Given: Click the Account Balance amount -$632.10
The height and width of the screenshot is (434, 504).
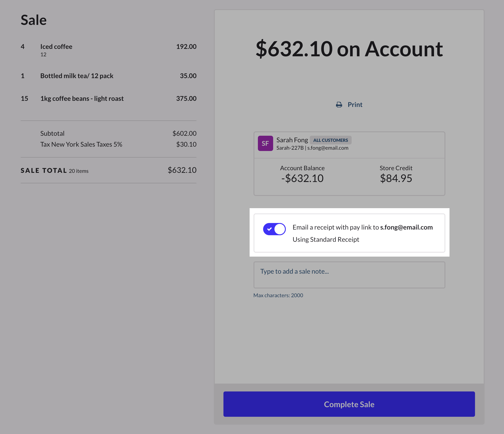Looking at the screenshot, I should [x=302, y=178].
